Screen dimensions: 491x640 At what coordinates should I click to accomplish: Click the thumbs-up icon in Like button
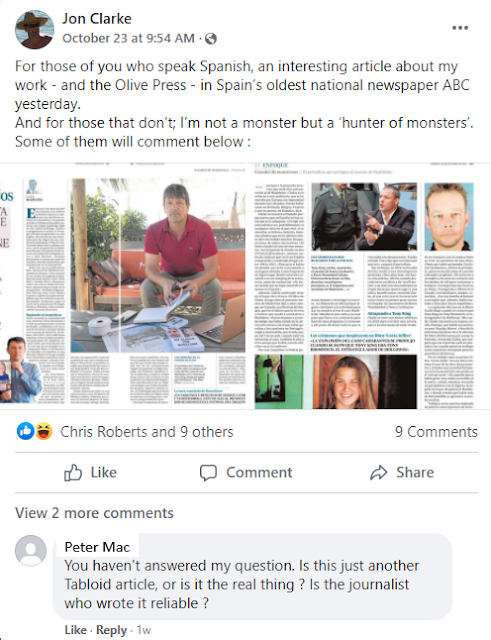[x=73, y=473]
